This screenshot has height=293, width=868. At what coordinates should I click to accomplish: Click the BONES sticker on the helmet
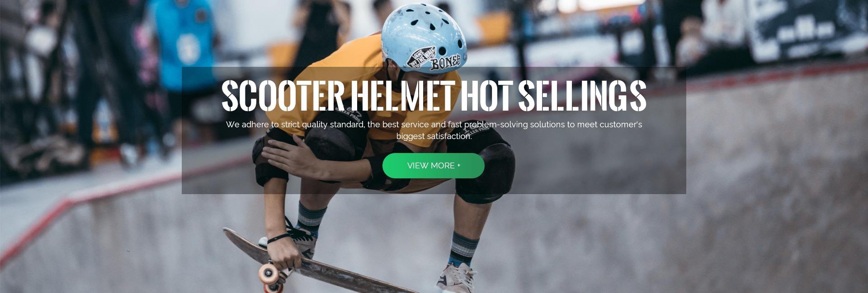coord(445,63)
